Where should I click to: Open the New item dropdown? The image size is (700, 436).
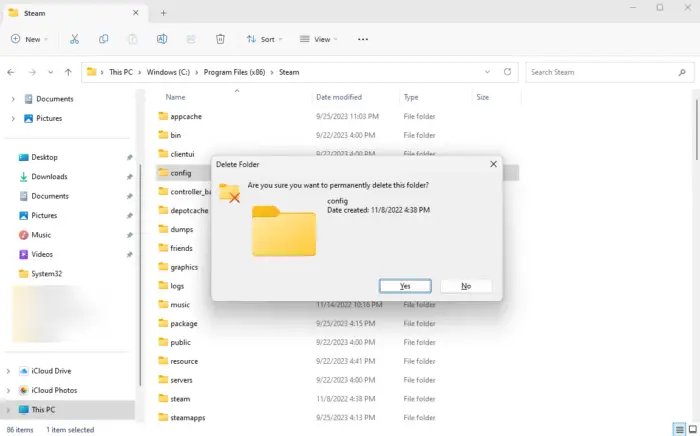click(28, 39)
